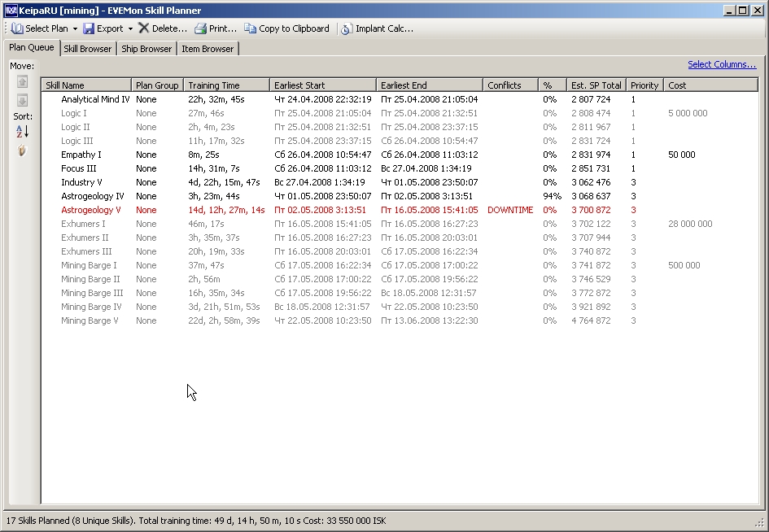Click the EVEMon title bar app icon
This screenshot has width=769, height=532.
point(11,11)
